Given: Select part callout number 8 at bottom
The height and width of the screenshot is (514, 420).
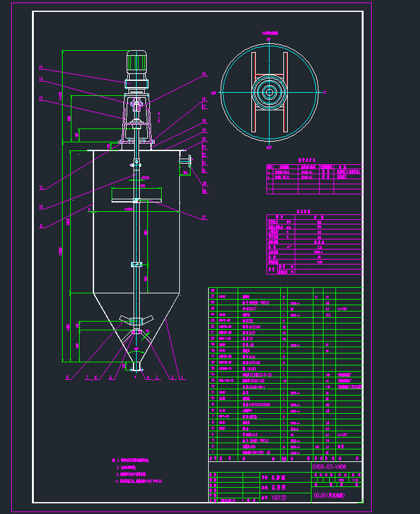Looking at the screenshot, I should click(x=67, y=377).
